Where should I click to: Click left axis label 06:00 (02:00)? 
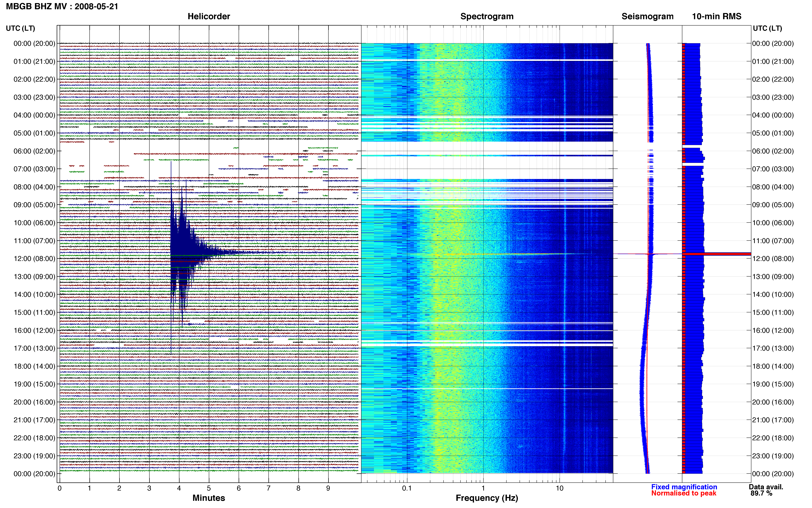tap(34, 151)
